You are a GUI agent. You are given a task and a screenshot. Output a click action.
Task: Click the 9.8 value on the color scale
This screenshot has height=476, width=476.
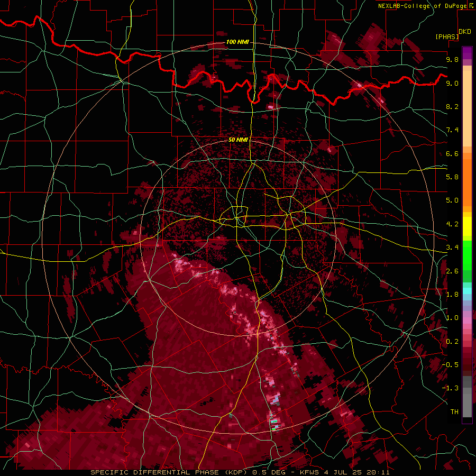point(452,59)
